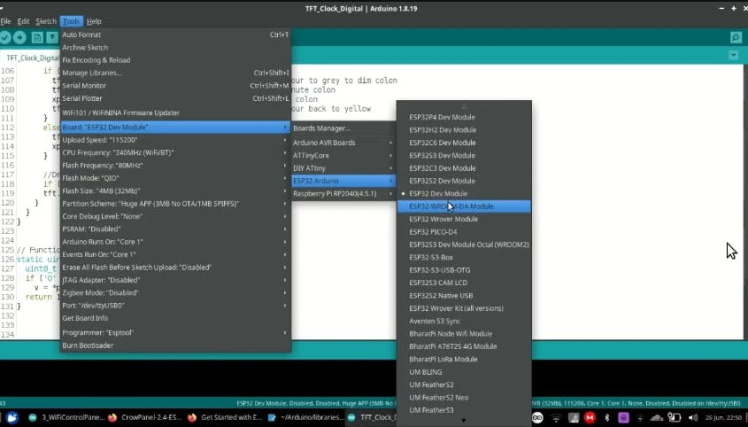Image resolution: width=748 pixels, height=427 pixels.
Task: Expand JTAG Adapter: "Disabled" submenu
Action: [176, 280]
